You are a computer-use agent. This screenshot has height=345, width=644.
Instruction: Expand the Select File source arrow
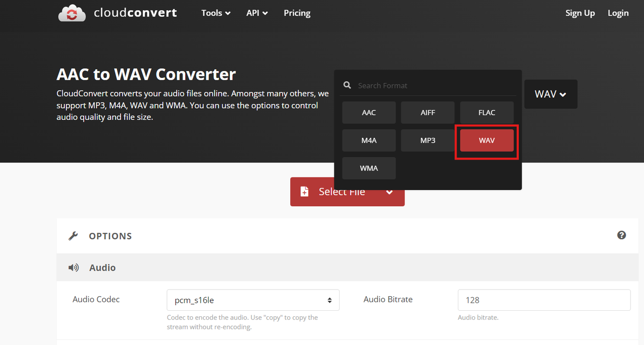click(389, 192)
